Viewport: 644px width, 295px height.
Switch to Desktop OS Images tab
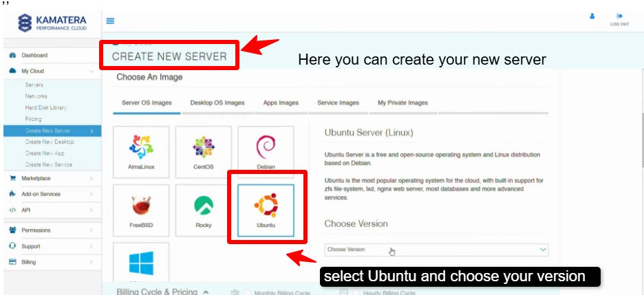click(217, 103)
